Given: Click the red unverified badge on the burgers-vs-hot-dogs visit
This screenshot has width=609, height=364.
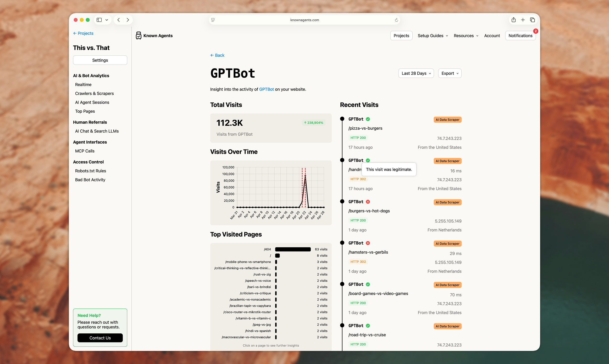Looking at the screenshot, I should 368,202.
